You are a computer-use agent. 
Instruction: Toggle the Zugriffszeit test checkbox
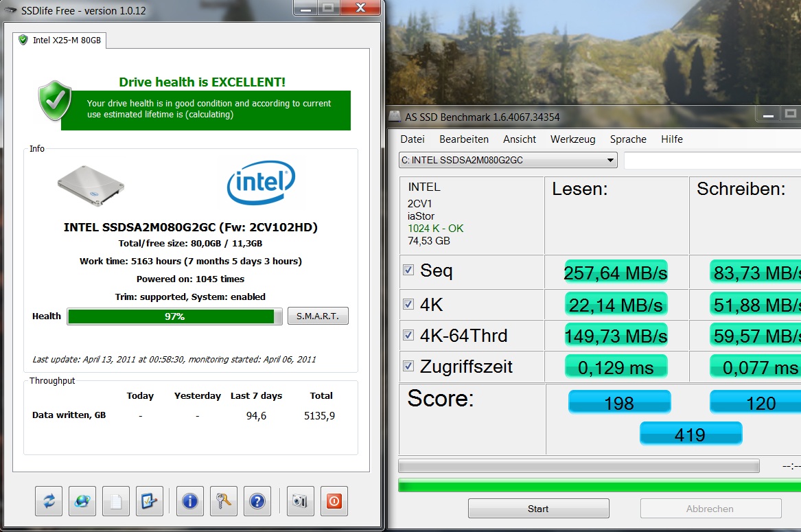click(408, 366)
